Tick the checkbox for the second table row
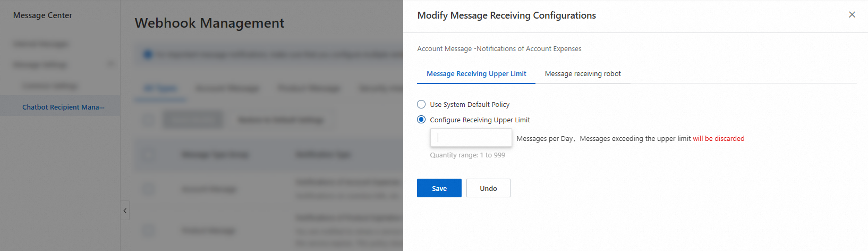Screen dimensions: 868x251 coord(148,230)
